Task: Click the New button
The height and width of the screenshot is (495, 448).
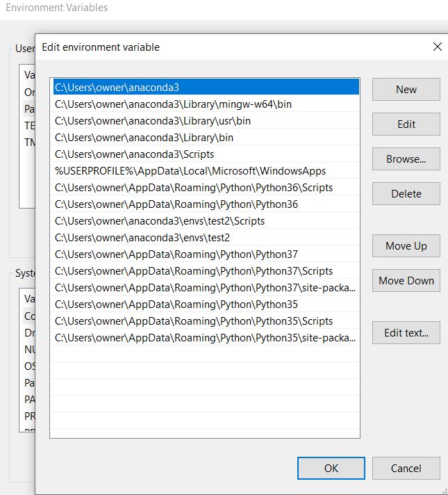Action: (x=406, y=90)
